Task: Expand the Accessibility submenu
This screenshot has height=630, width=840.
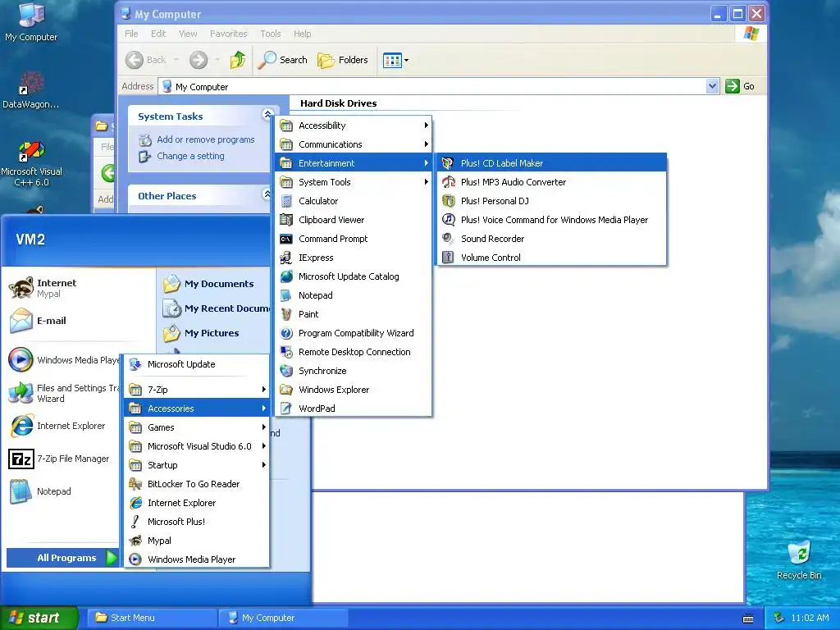Action: tap(354, 126)
